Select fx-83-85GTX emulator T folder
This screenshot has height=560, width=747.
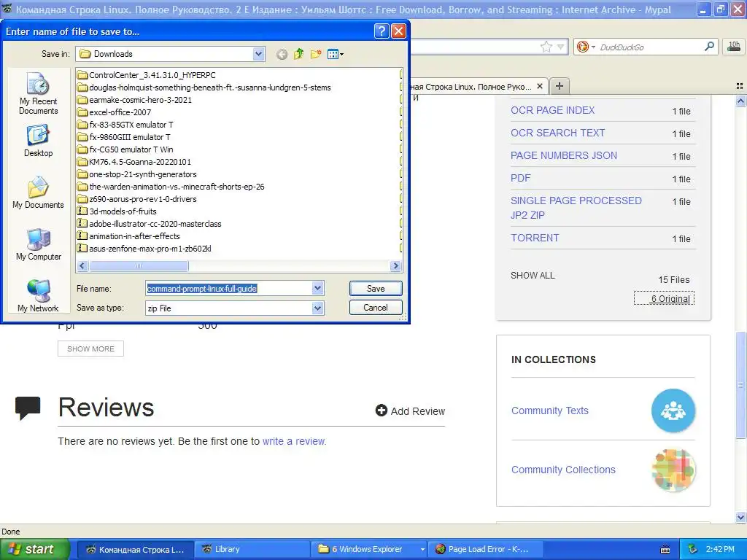coord(125,125)
